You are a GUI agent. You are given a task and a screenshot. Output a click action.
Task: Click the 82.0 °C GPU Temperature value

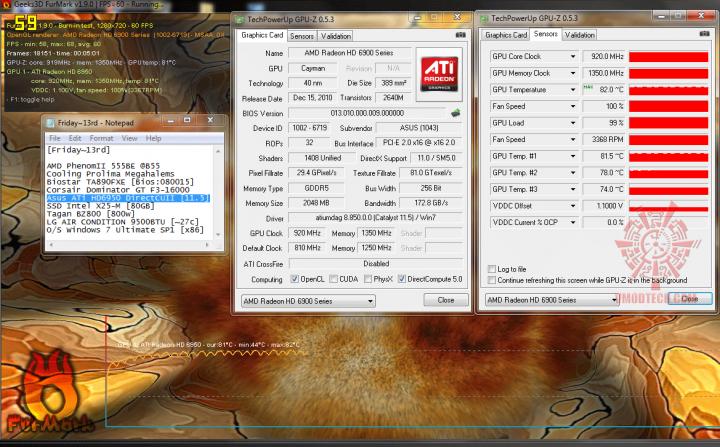click(x=603, y=90)
